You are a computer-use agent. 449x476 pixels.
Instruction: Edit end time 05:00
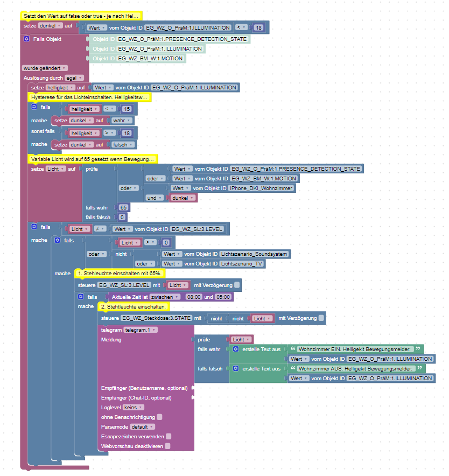pos(223,297)
